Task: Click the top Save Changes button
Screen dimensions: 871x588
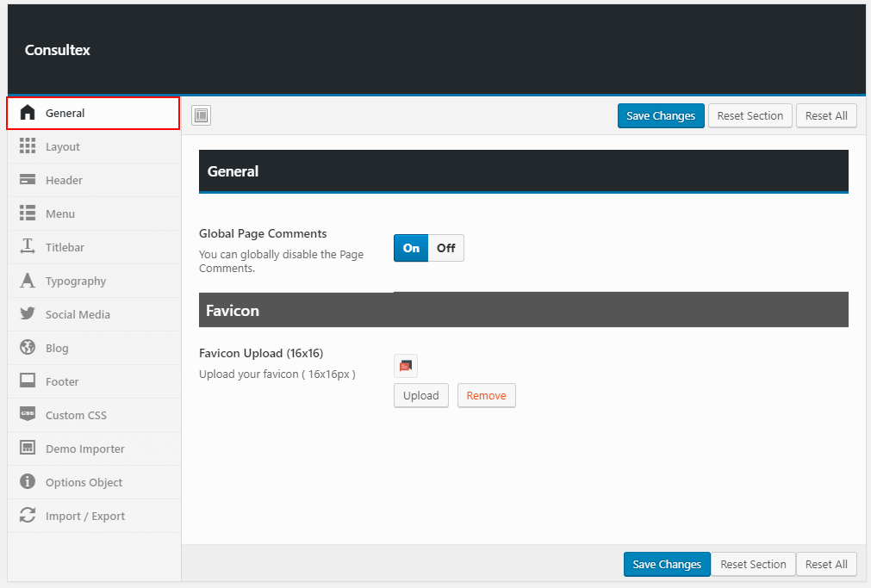Action: [661, 115]
